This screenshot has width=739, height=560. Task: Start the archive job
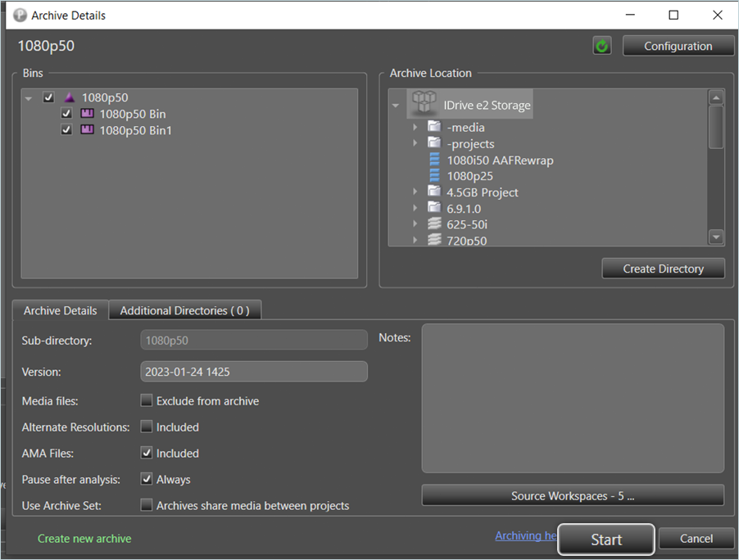[606, 540]
